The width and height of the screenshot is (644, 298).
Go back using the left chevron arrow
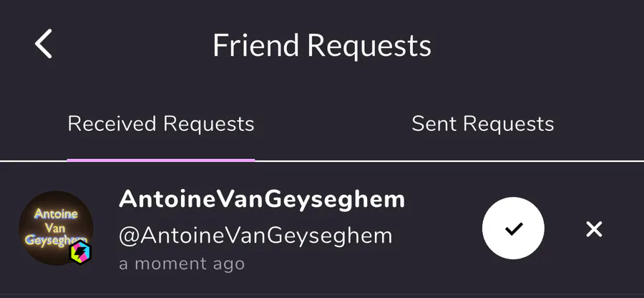44,44
